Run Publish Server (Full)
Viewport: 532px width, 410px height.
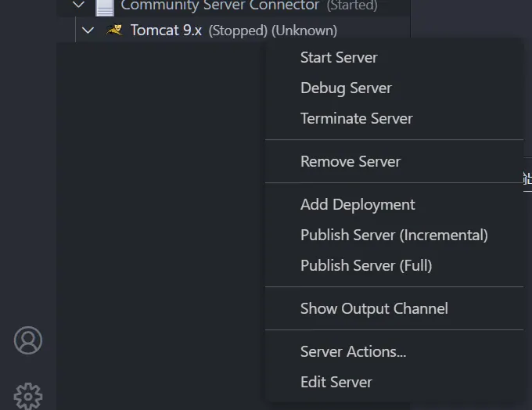366,265
